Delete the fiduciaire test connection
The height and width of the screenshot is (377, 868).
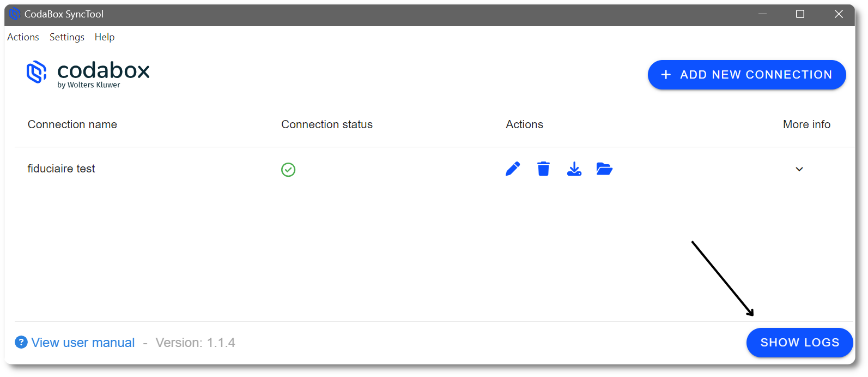543,169
